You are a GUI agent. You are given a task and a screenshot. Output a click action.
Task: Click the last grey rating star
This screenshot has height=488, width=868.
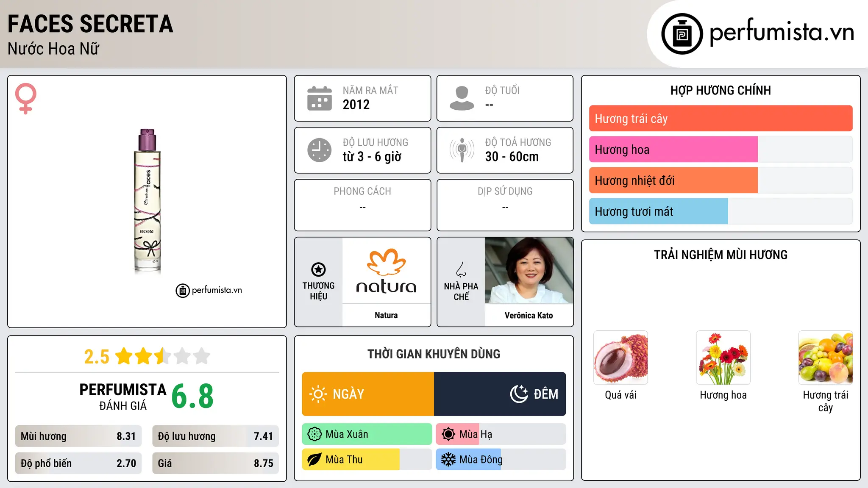click(x=202, y=356)
